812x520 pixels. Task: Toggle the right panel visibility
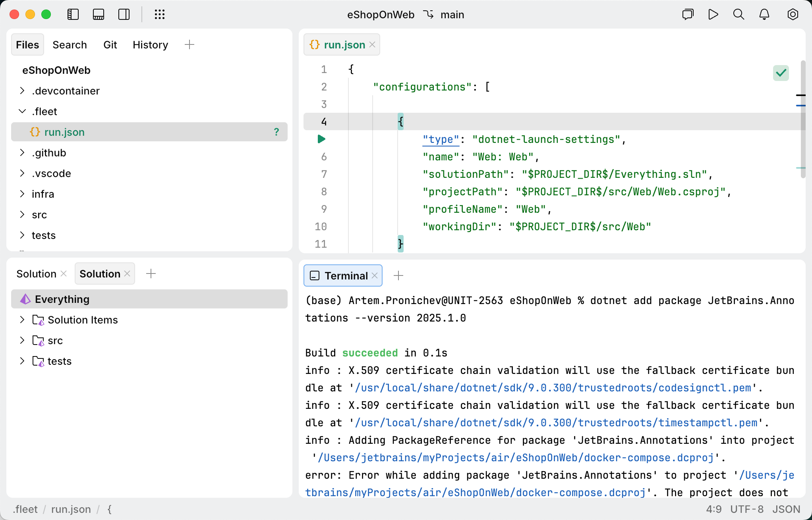click(x=124, y=14)
